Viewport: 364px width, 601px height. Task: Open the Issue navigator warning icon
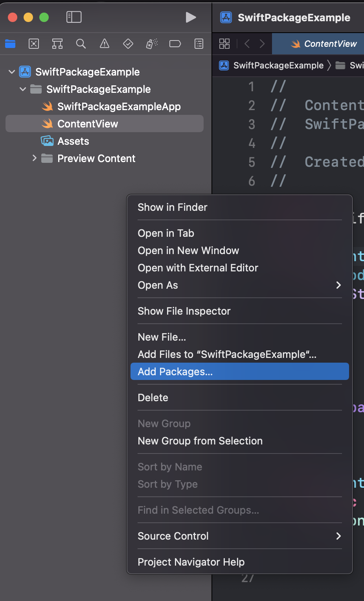[x=105, y=44]
